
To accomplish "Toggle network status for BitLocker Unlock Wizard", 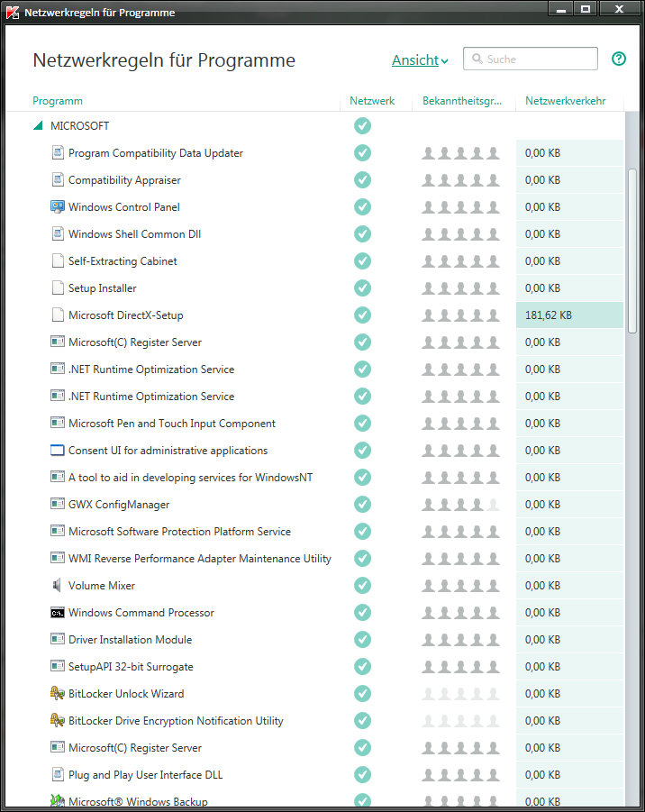I will (362, 693).
